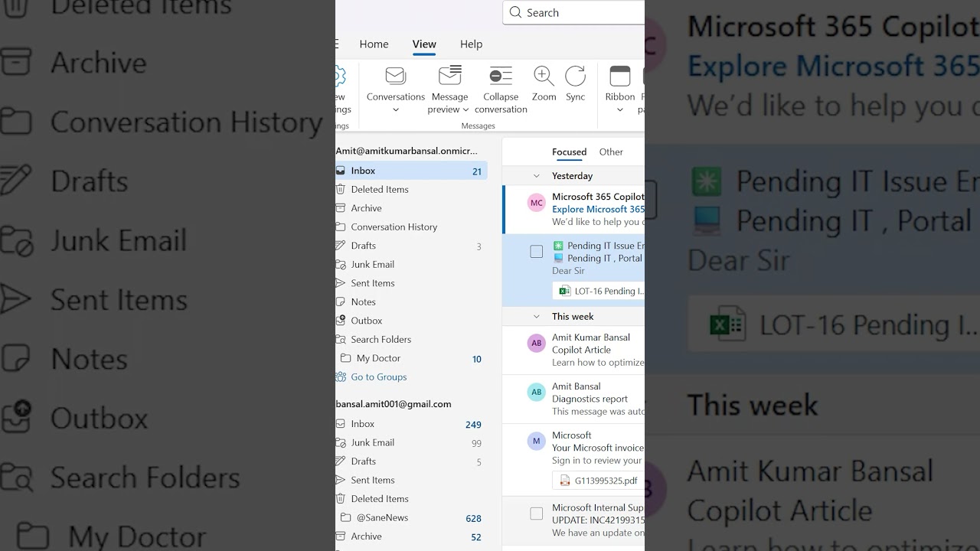Collapse the bansal.amit001@gmail.com account folders
Screen dimensions: 980x551
point(394,404)
